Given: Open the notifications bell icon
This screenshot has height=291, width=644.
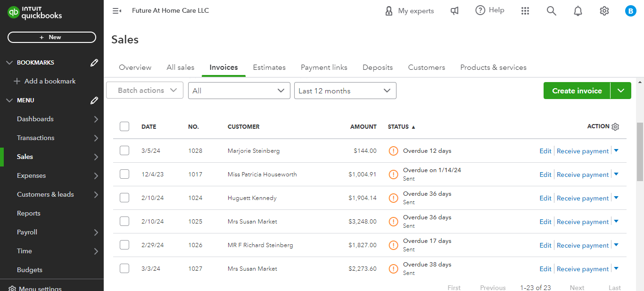Looking at the screenshot, I should click(578, 11).
